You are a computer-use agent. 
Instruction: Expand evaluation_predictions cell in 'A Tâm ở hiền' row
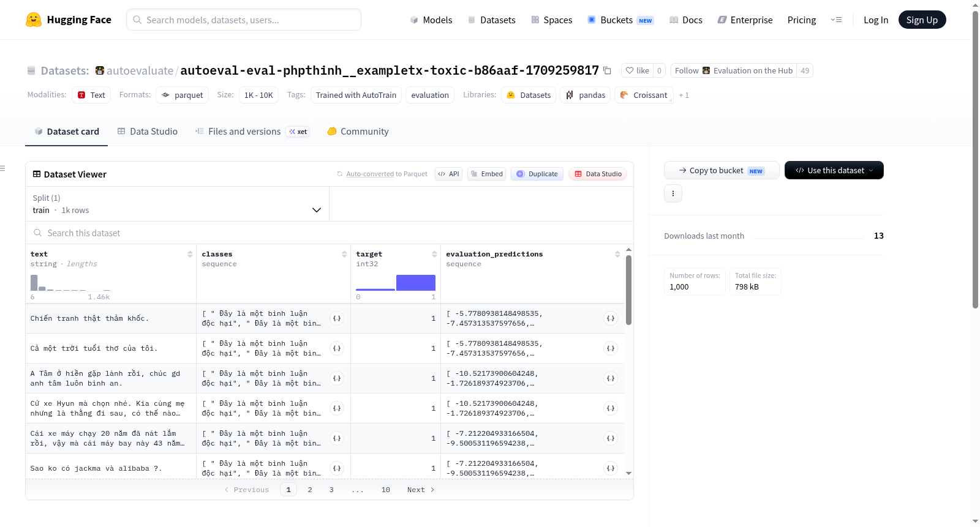click(611, 378)
